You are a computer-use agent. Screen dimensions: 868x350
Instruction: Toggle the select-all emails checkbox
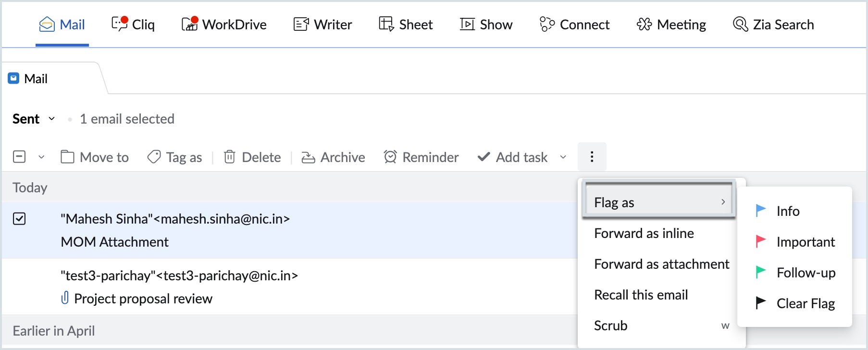19,157
